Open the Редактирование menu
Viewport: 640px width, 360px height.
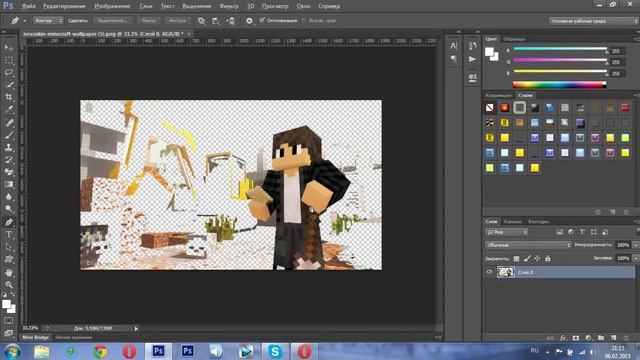pyautogui.click(x=64, y=6)
